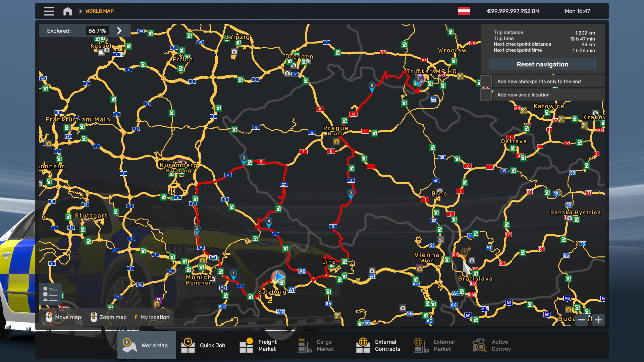Enable add checkpoints only to the end
Image resolution: width=644 pixels, height=362 pixels.
pos(486,81)
